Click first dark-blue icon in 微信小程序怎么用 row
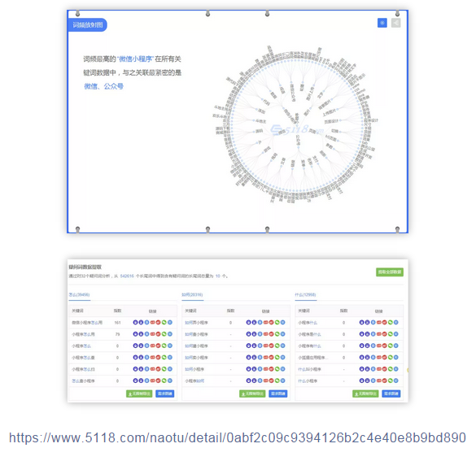This screenshot has height=461, width=476. 135,323
